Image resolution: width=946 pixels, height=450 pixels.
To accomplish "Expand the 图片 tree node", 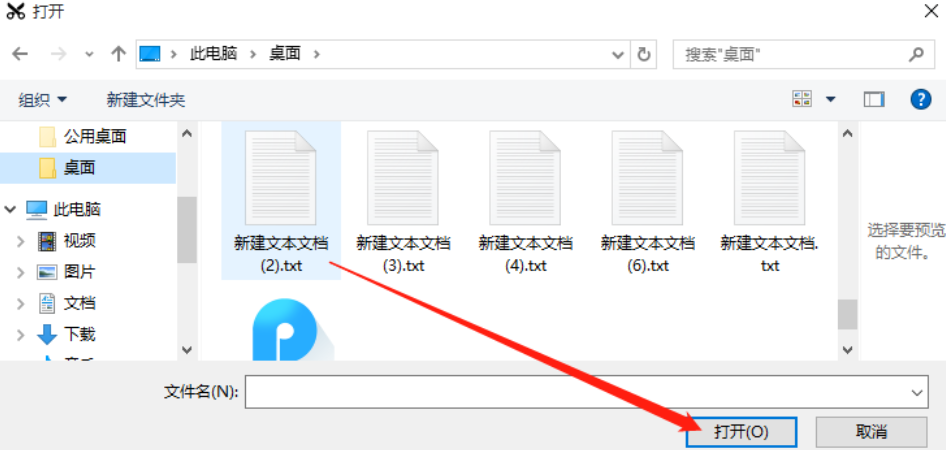I will (21, 273).
